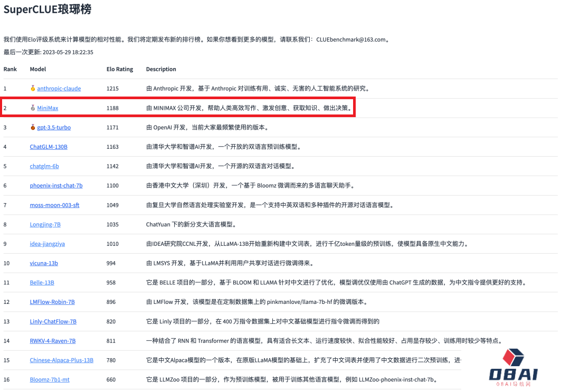Click the Rank column header

click(x=10, y=69)
